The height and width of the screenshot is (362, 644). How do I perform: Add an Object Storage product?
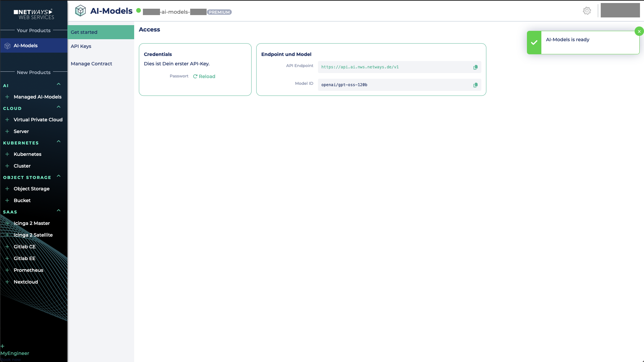pyautogui.click(x=32, y=189)
